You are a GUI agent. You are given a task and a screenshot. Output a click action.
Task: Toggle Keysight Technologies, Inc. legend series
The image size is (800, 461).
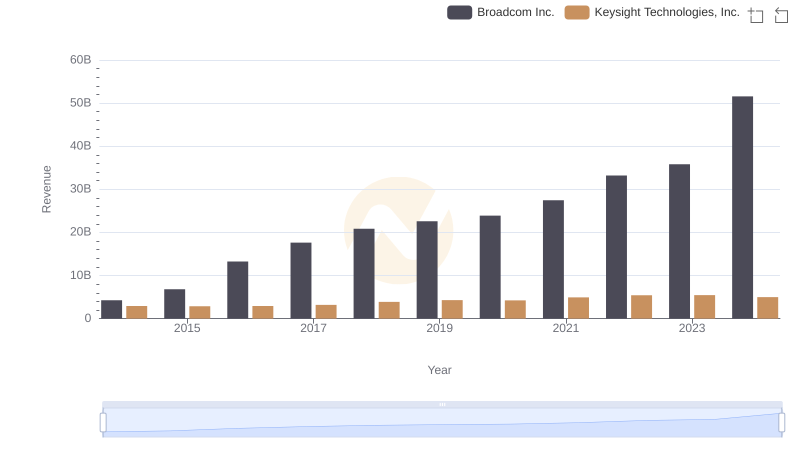pyautogui.click(x=652, y=12)
